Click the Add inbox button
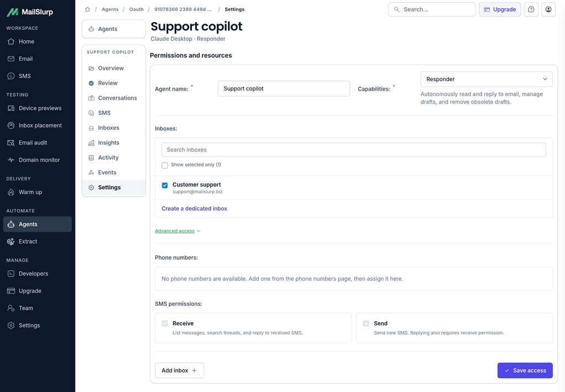Screen dimensions: 565x392 click(x=179, y=370)
